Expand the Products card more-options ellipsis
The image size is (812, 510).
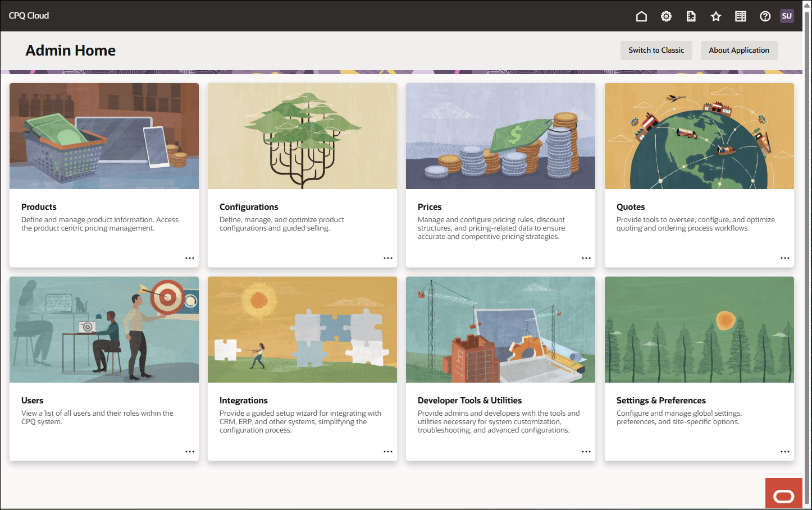click(x=190, y=258)
